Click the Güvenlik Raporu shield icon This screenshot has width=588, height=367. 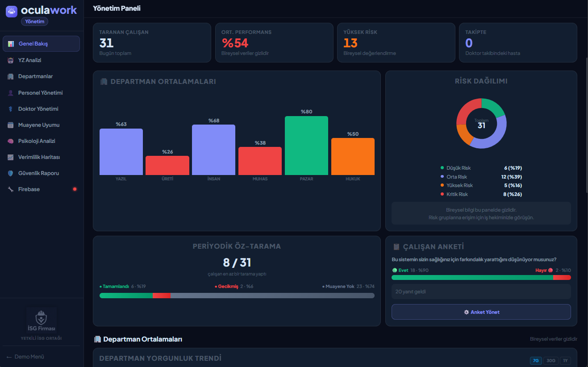[x=11, y=173]
